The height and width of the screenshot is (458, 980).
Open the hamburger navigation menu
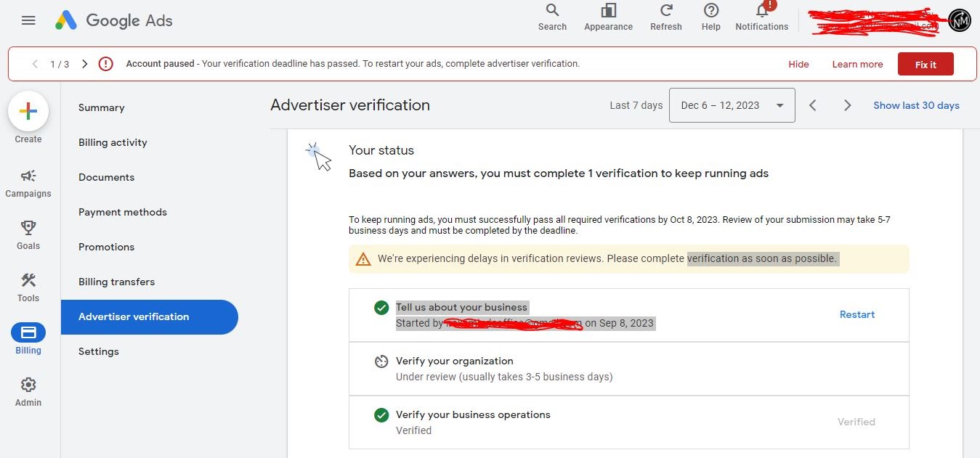coord(28,20)
